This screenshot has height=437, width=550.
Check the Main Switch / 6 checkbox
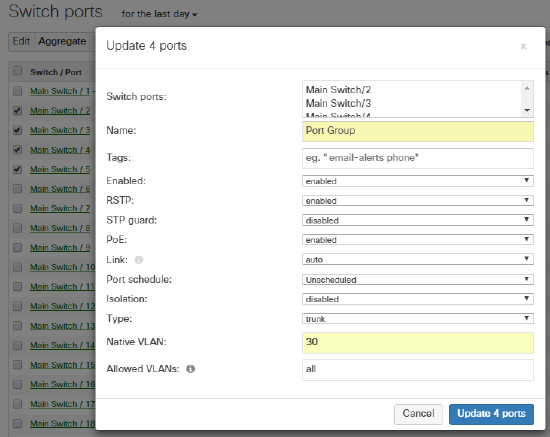point(17,189)
